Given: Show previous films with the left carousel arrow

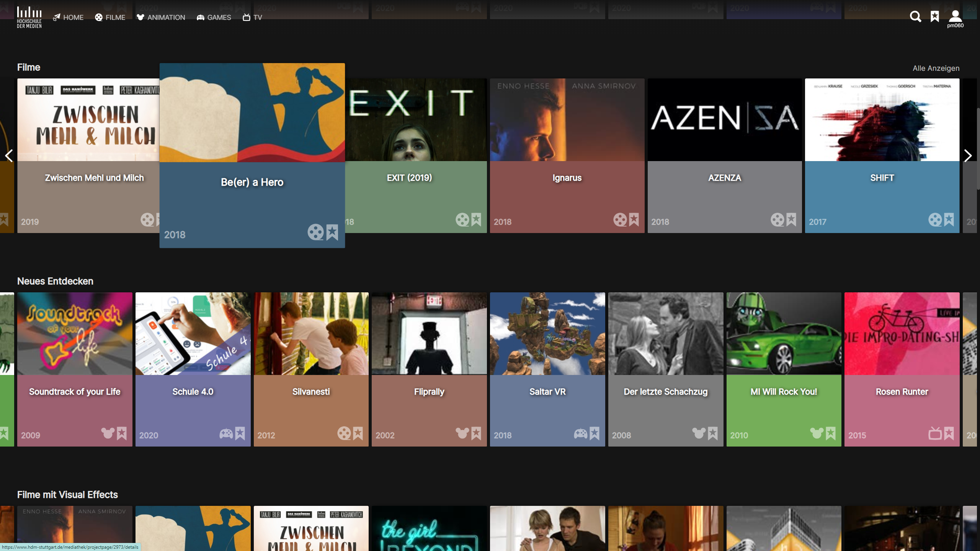Looking at the screenshot, I should tap(9, 155).
